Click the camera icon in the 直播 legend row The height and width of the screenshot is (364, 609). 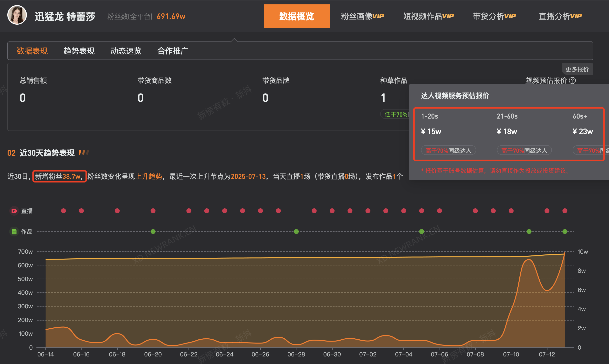14,211
